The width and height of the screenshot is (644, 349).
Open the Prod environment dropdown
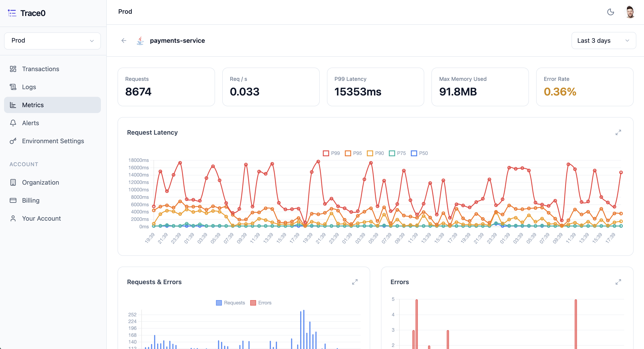point(52,41)
